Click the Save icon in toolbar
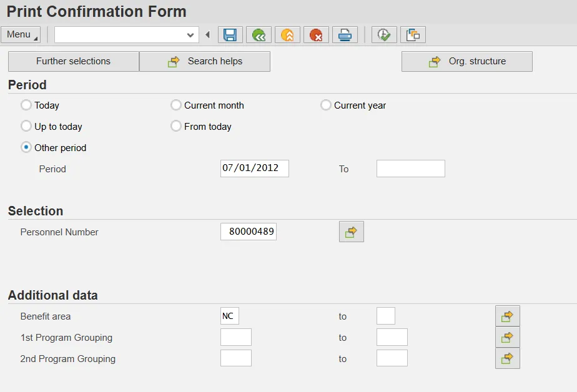The height and width of the screenshot is (392, 577). click(230, 35)
